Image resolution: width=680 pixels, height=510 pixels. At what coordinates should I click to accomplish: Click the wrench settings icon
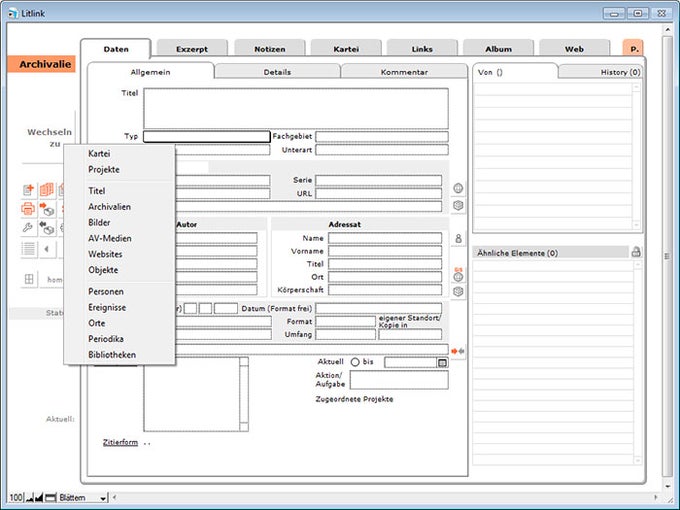pos(29,227)
